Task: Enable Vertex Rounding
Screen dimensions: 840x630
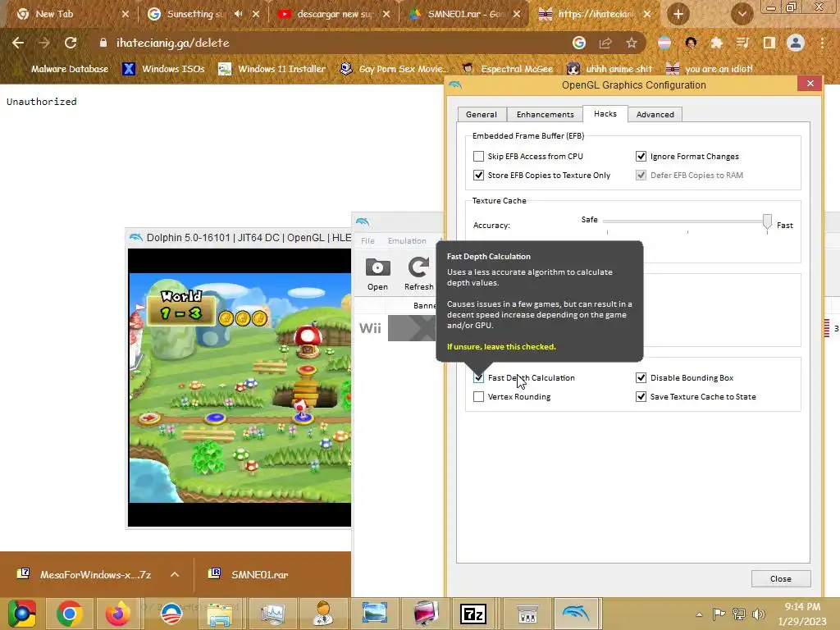Action: click(478, 396)
